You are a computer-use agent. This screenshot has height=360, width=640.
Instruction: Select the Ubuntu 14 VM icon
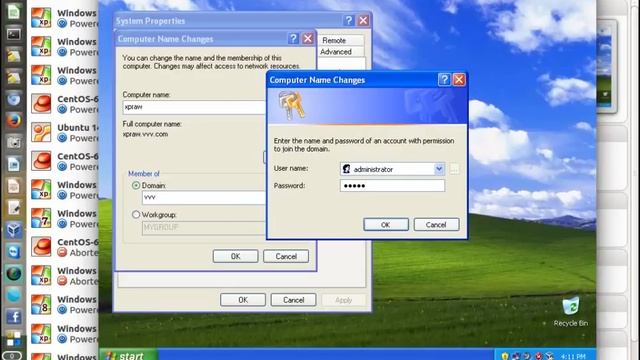coord(41,133)
